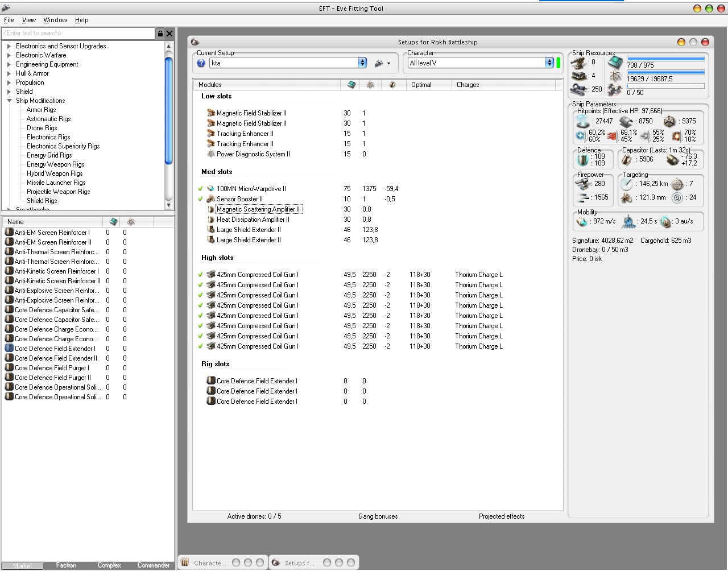This screenshot has height=571, width=728.
Task: Click the ship icon next to the setup dropdown
Action: pos(379,63)
